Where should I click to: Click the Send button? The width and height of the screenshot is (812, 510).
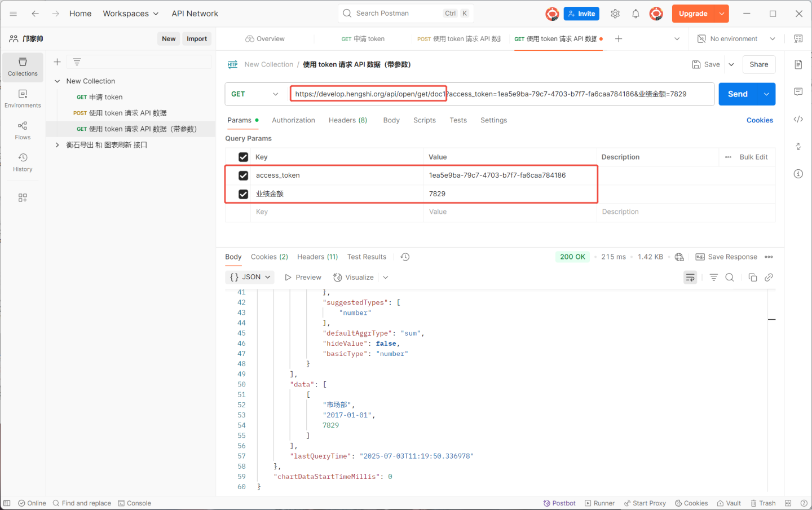(x=738, y=94)
